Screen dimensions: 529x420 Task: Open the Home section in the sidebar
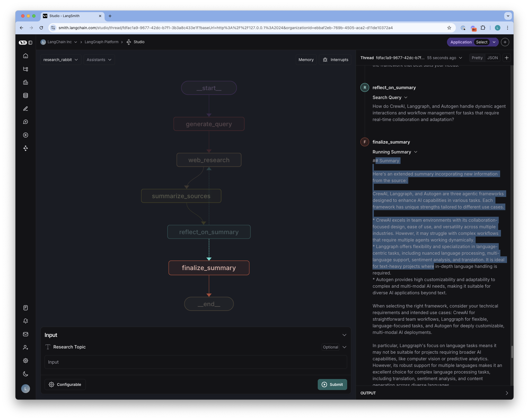click(x=26, y=56)
